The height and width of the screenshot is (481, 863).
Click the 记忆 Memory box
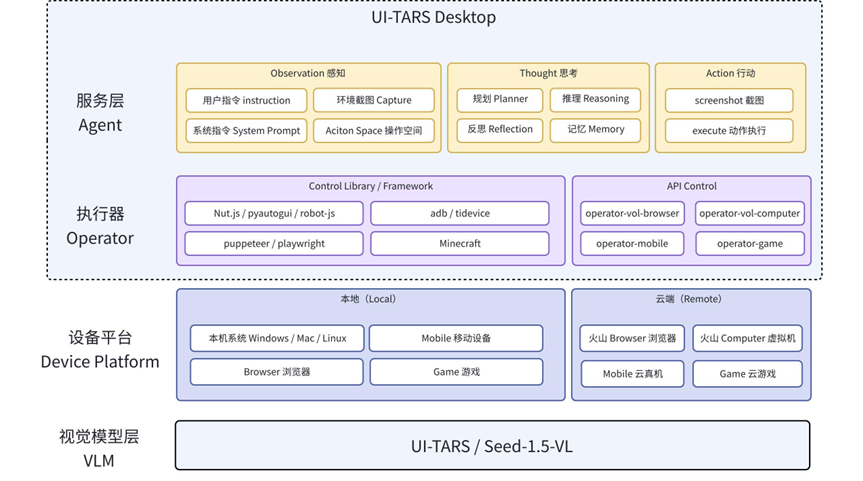click(x=596, y=130)
